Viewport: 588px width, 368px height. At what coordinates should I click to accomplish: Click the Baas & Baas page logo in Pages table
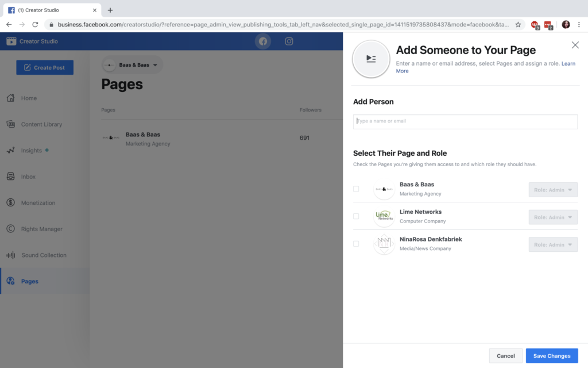pos(111,138)
